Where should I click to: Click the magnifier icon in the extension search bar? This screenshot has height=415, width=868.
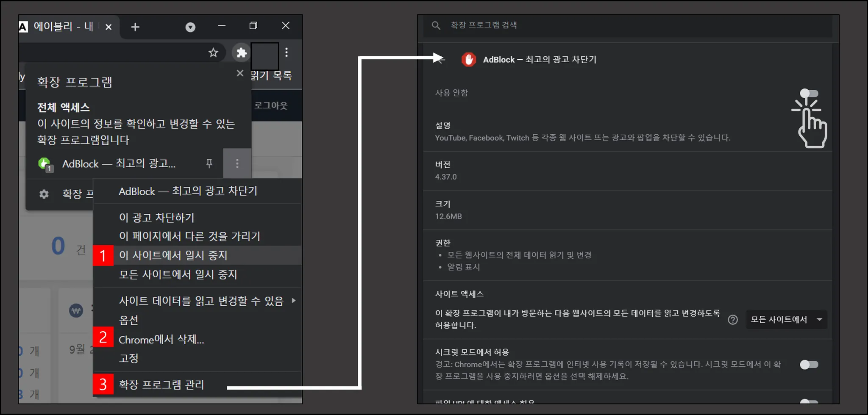436,25
